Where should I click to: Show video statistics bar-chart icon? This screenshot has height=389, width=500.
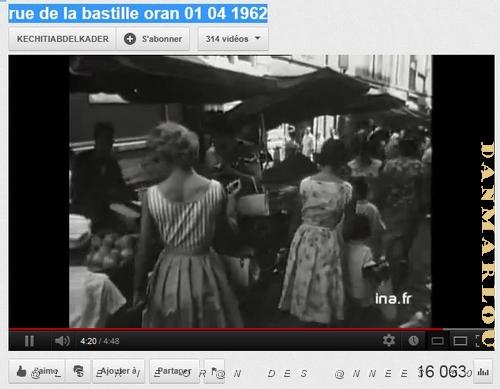pos(483,371)
